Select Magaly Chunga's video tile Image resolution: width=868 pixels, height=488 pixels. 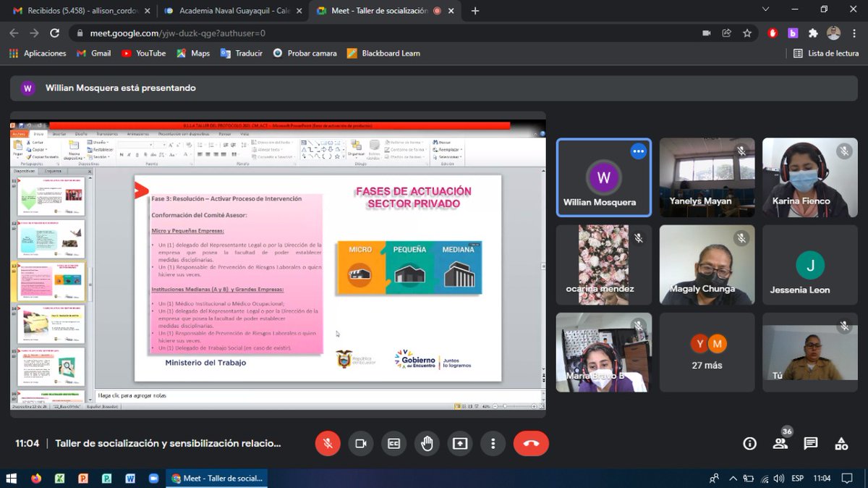pyautogui.click(x=707, y=265)
